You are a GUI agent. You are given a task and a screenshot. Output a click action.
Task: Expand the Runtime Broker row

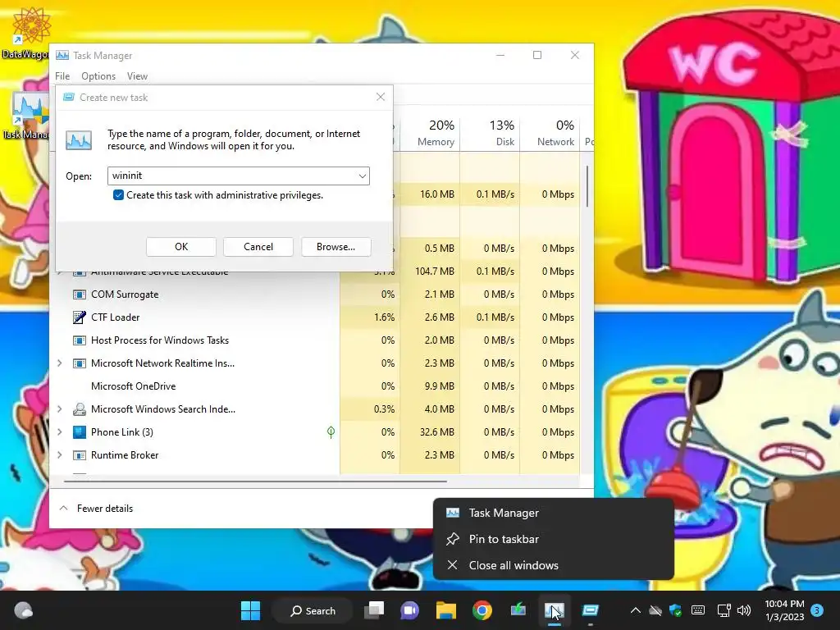pos(59,454)
